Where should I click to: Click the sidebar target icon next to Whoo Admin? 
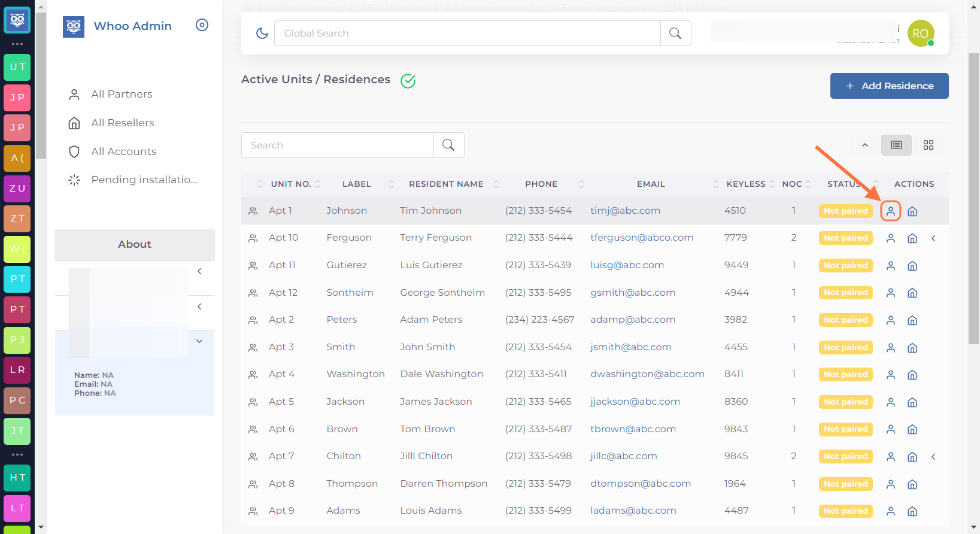[202, 25]
